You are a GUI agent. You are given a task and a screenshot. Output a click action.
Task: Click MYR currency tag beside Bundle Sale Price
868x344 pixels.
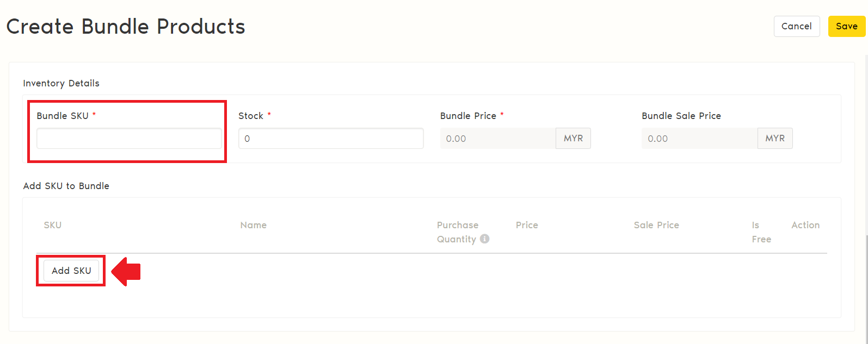775,139
